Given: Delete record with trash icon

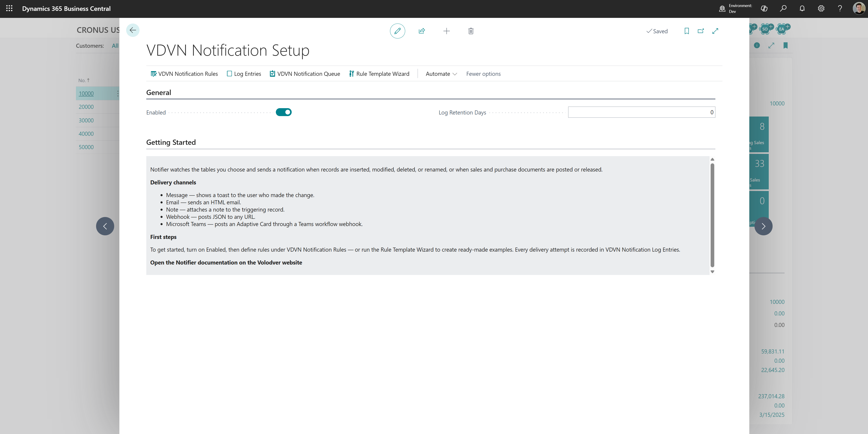Looking at the screenshot, I should click(471, 31).
